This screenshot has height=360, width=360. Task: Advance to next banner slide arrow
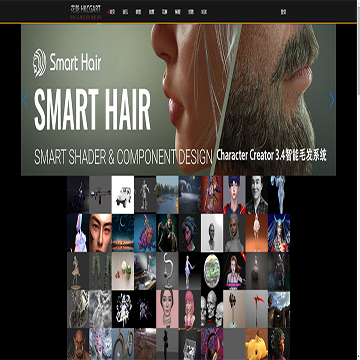click(x=331, y=100)
